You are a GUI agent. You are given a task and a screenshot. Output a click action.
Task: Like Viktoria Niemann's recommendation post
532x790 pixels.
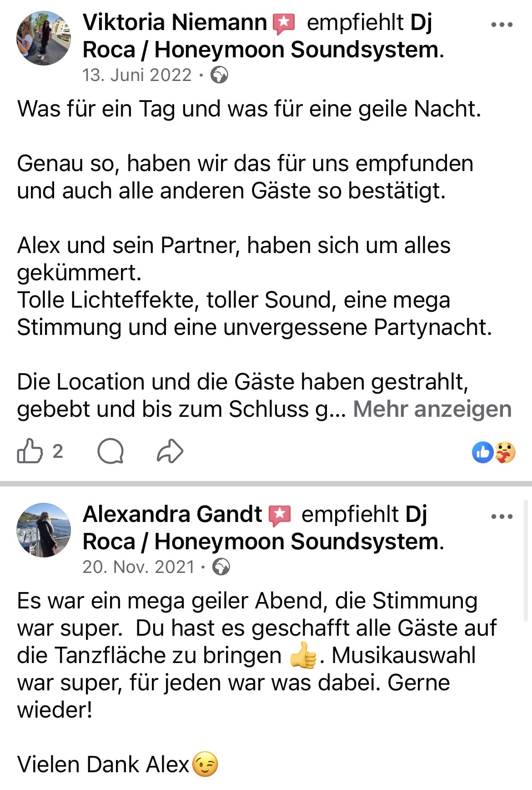coord(30,451)
